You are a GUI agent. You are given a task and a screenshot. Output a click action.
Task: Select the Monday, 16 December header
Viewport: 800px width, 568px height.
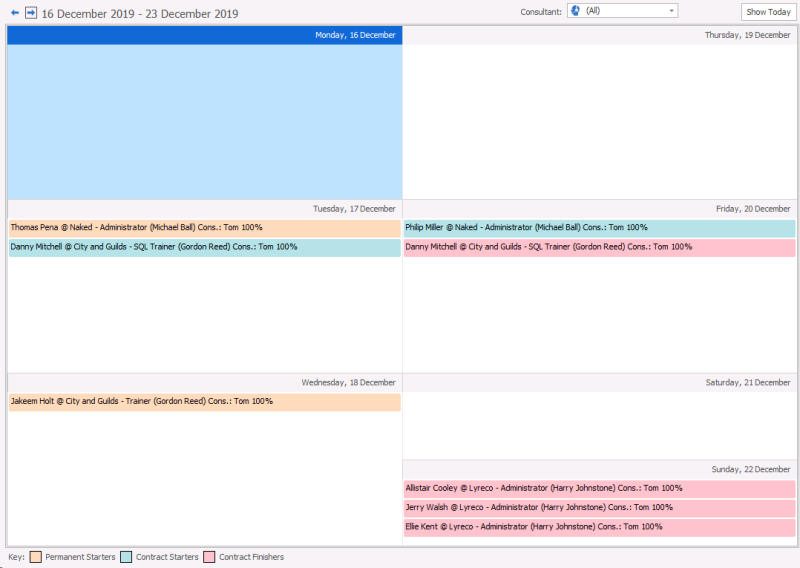(x=205, y=35)
